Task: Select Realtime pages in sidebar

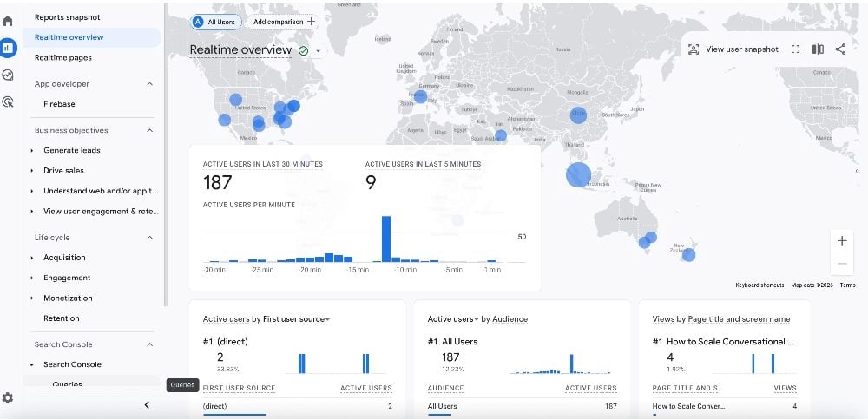Action: (63, 57)
